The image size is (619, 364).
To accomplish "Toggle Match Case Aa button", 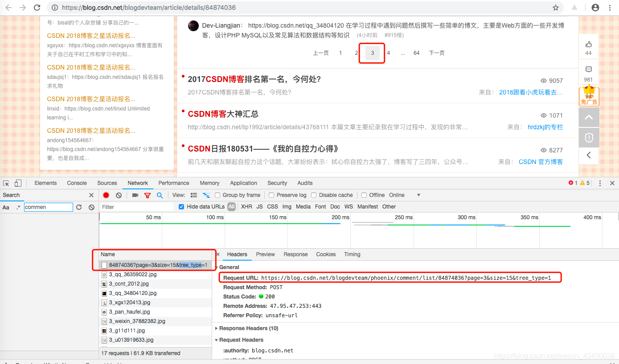I will click(x=6, y=207).
